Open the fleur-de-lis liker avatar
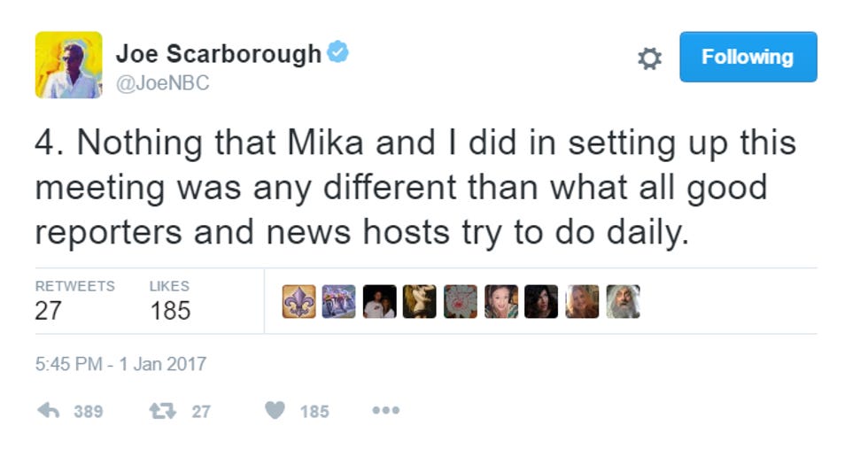The height and width of the screenshot is (457, 868). [x=299, y=301]
